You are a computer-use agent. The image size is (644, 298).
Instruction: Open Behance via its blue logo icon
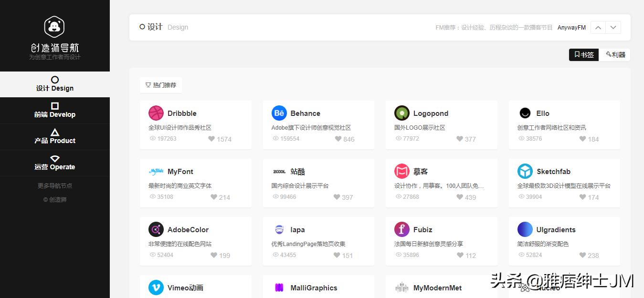coord(279,113)
